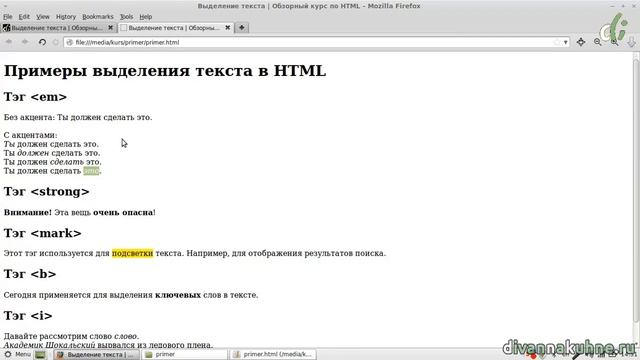The width and height of the screenshot is (640, 360).
Task: Click the crosshair toolbar icon right of address bar
Action: (x=581, y=42)
